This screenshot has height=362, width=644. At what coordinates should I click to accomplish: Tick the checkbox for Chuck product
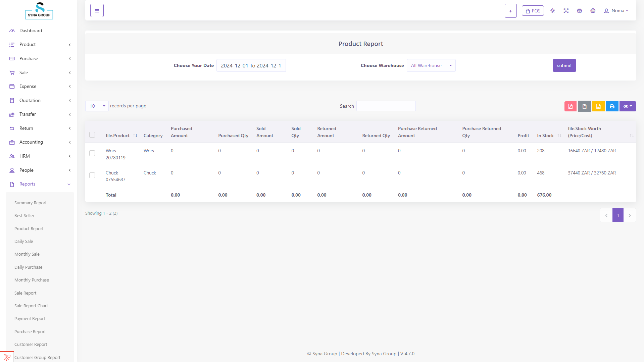click(92, 175)
